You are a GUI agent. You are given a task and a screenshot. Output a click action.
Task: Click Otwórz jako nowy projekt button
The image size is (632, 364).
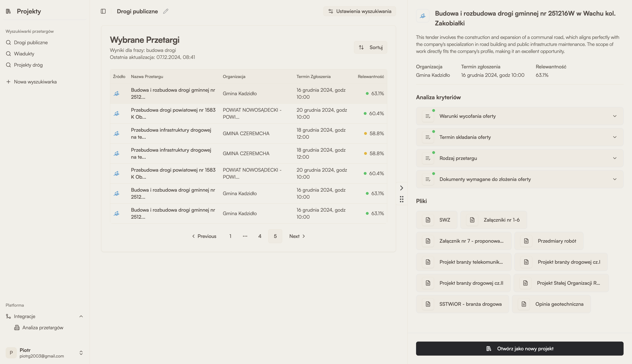(520, 348)
